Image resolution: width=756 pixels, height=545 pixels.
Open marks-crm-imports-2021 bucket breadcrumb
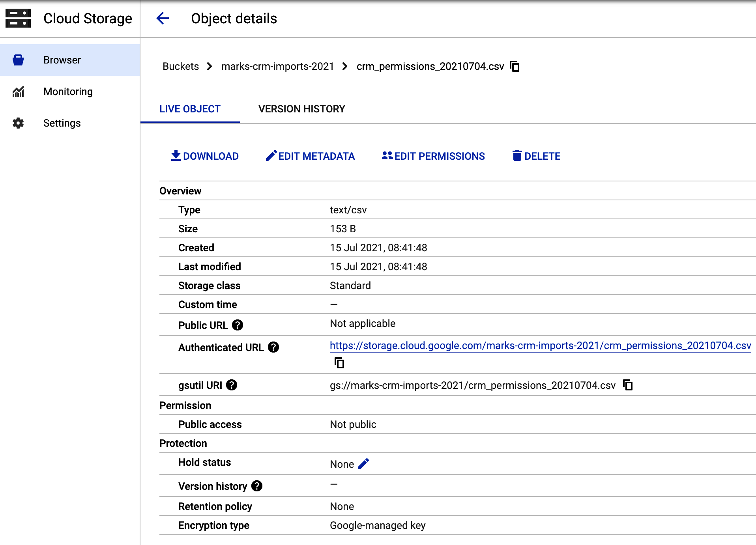click(277, 66)
